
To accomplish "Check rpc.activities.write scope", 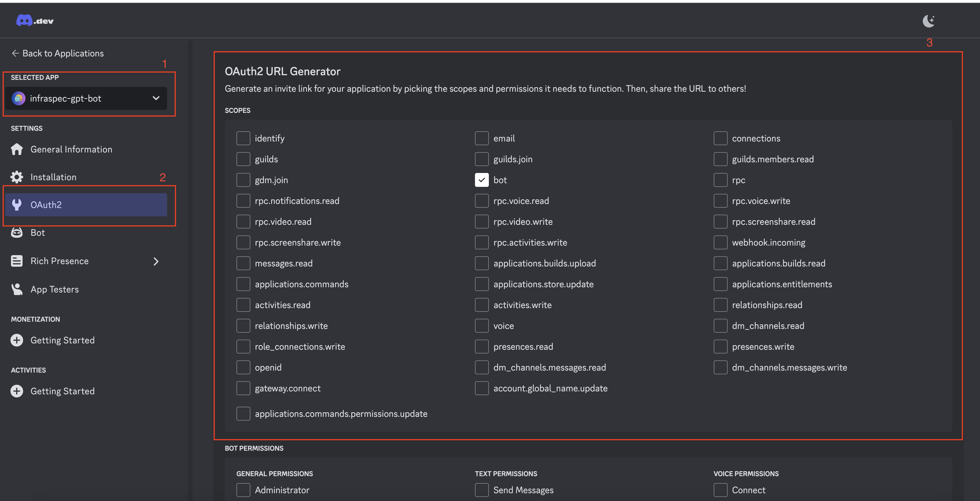I will click(x=482, y=242).
